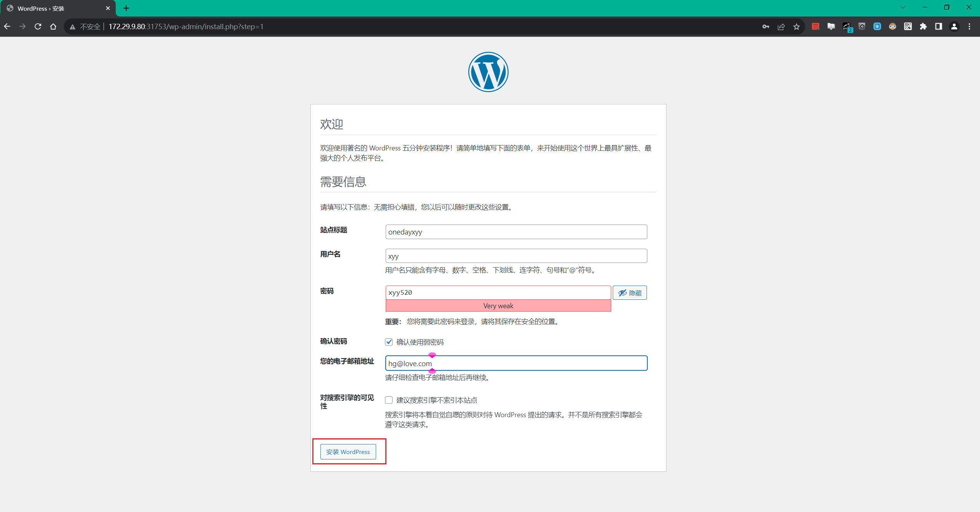Screen dimensions: 980x512
Task: Open the gray camera extension
Action: tap(862, 26)
